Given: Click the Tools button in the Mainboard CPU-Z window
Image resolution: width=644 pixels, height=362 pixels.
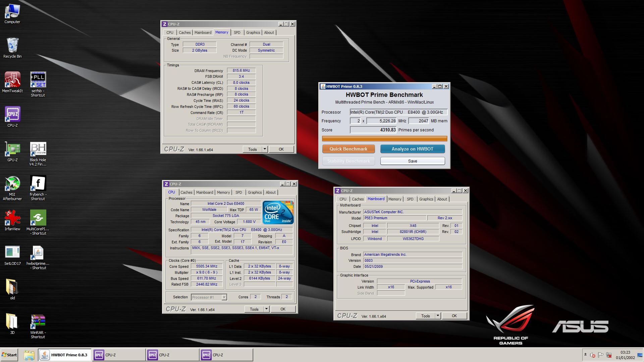Looking at the screenshot, I should tap(426, 316).
